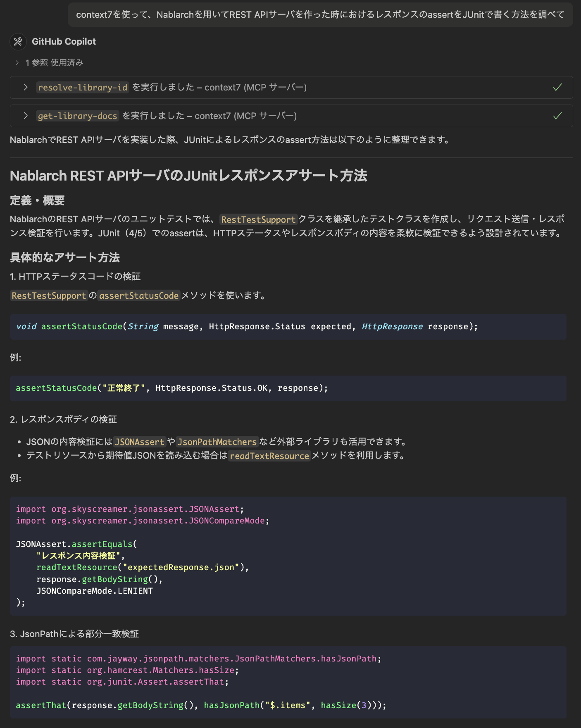Click the assertThat hasJsonPath code line
The width and height of the screenshot is (581, 728).
tap(201, 705)
